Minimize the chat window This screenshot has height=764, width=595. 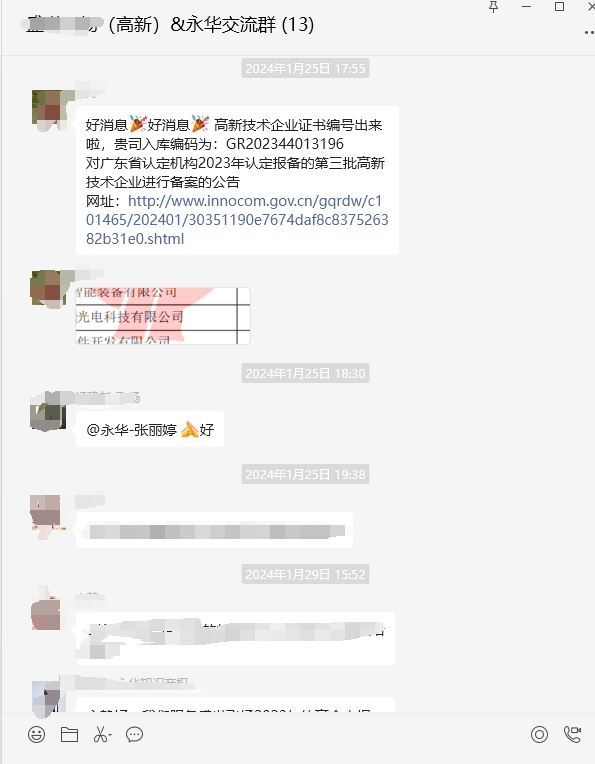[526, 7]
